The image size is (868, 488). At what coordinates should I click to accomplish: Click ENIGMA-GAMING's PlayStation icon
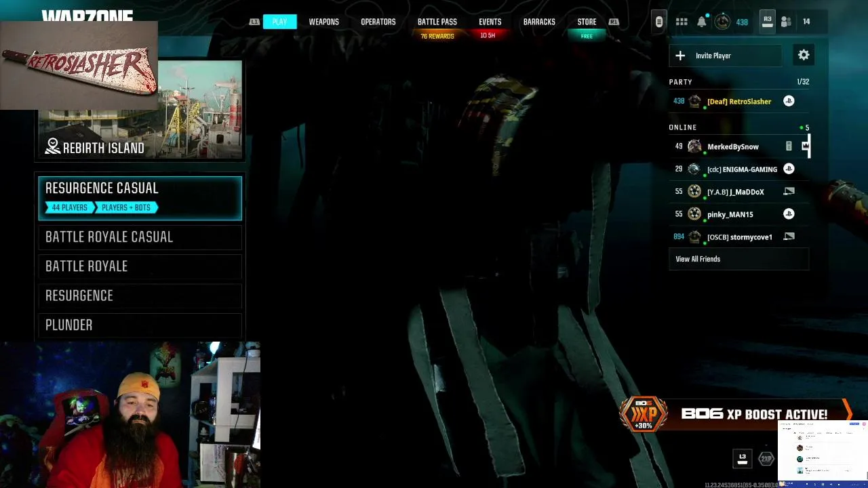click(789, 169)
